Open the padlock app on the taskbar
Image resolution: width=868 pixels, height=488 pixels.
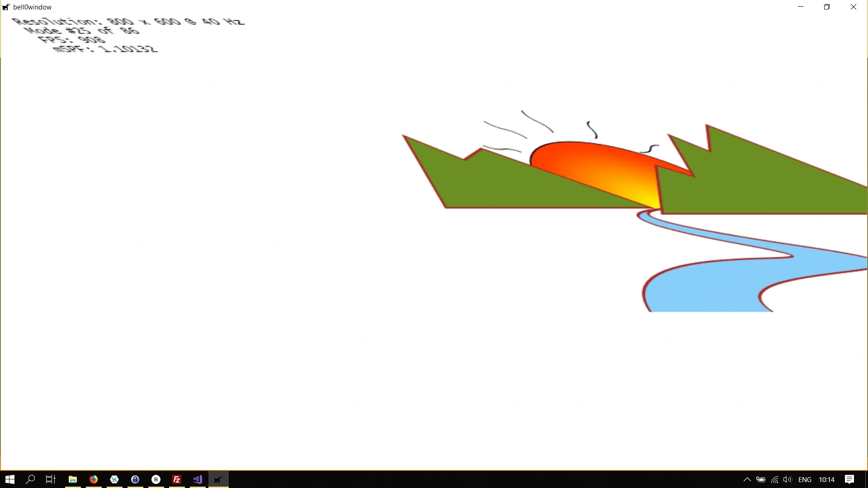click(x=135, y=479)
